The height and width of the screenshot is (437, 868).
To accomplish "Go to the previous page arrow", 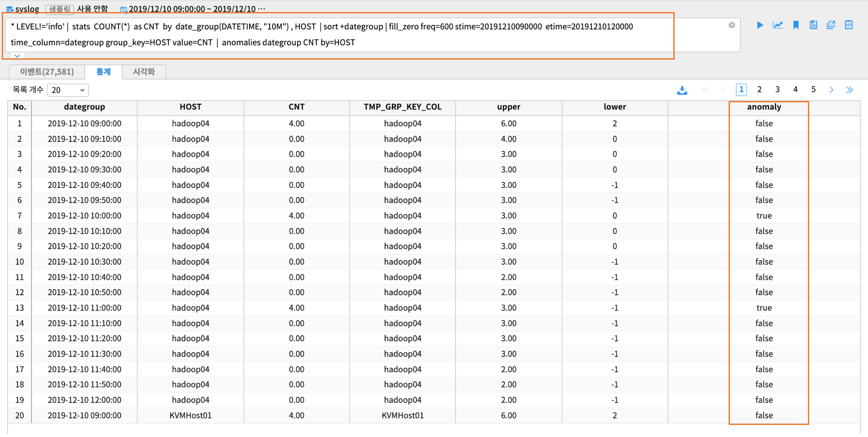I will [x=724, y=90].
